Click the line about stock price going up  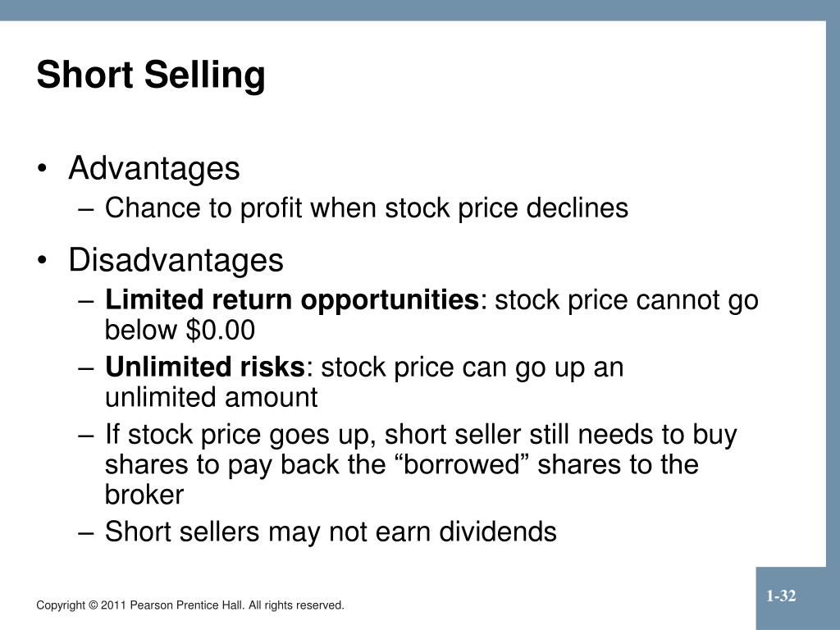[x=421, y=435]
